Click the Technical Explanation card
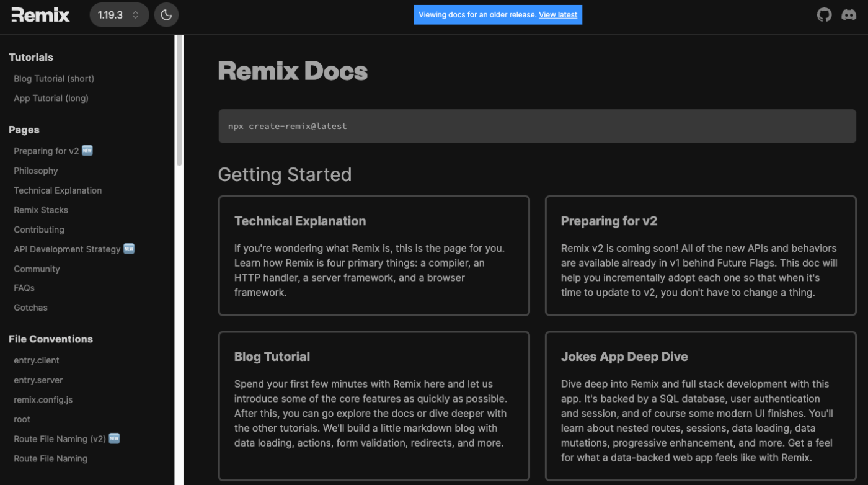Image resolution: width=868 pixels, height=485 pixels. [x=374, y=256]
